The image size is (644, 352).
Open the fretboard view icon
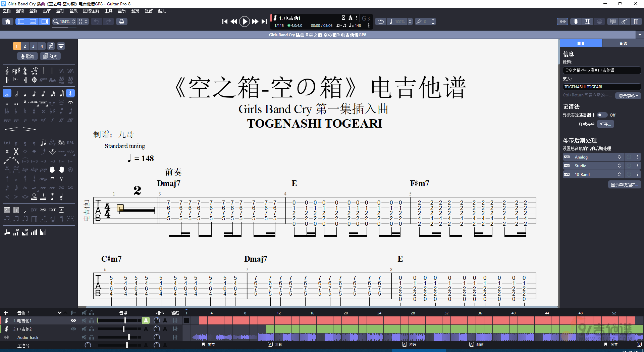point(576,21)
